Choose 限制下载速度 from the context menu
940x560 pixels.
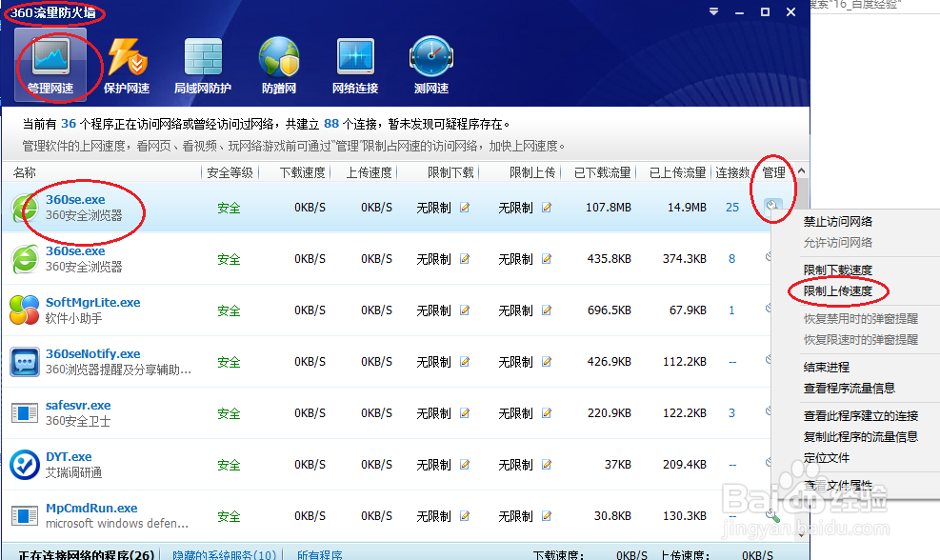837,270
